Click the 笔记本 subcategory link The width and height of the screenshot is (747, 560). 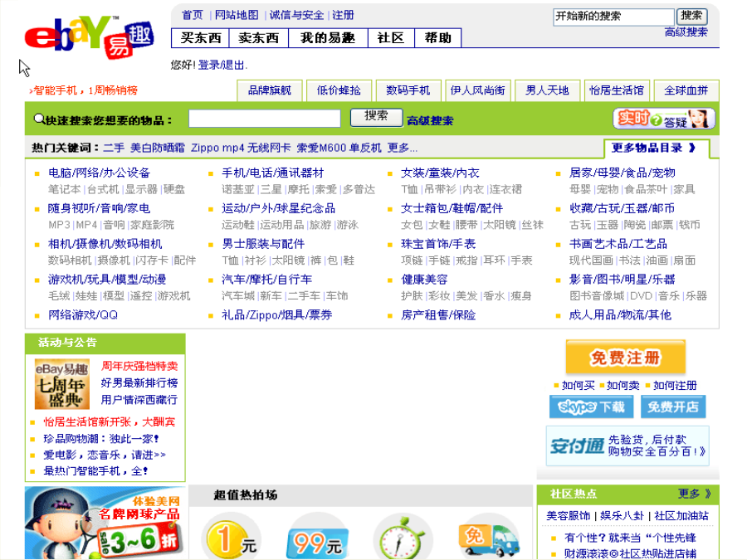[64, 189]
